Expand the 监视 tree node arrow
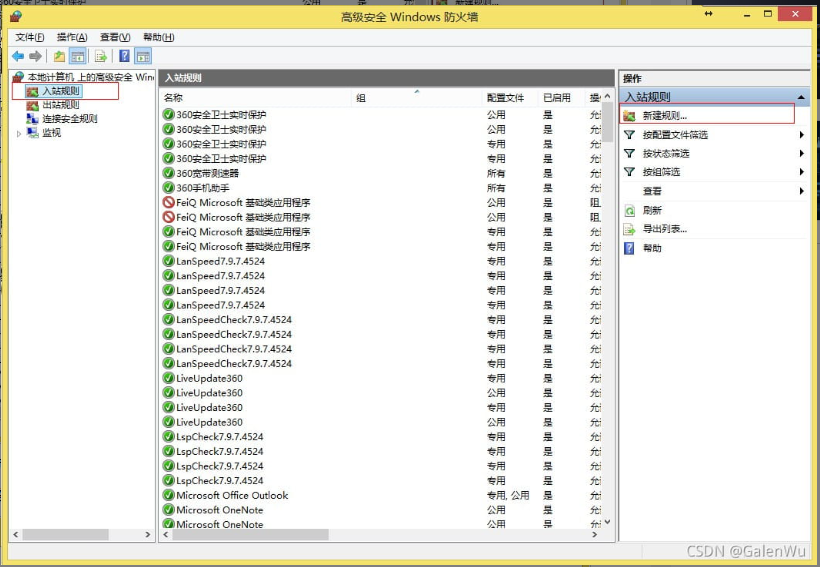 pos(19,133)
